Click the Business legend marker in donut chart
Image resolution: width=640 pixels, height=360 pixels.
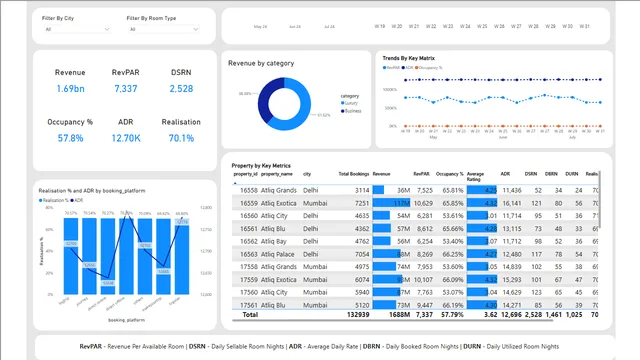point(342,111)
